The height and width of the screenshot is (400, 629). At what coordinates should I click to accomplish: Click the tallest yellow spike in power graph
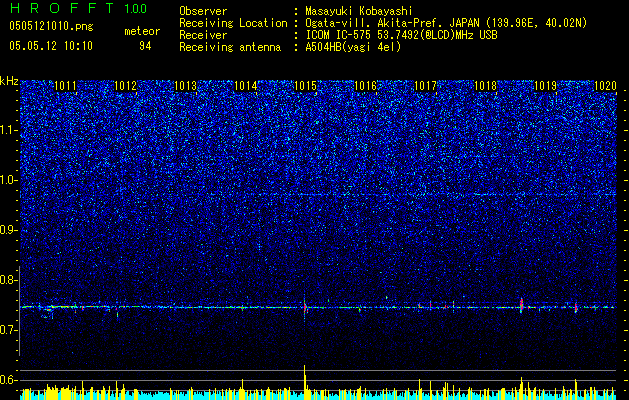coord(304,382)
